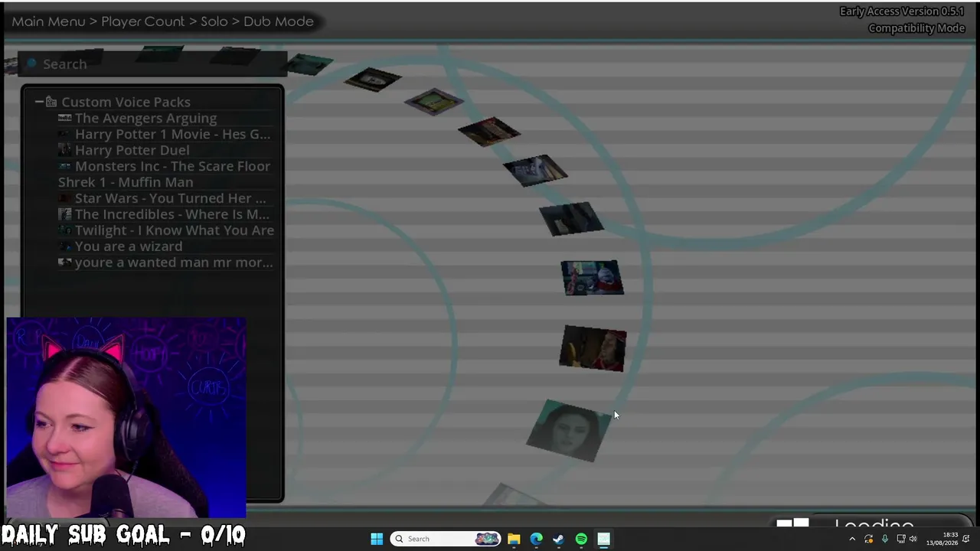Image resolution: width=980 pixels, height=551 pixels.
Task: Open Steam from the taskbar
Action: coord(559,539)
